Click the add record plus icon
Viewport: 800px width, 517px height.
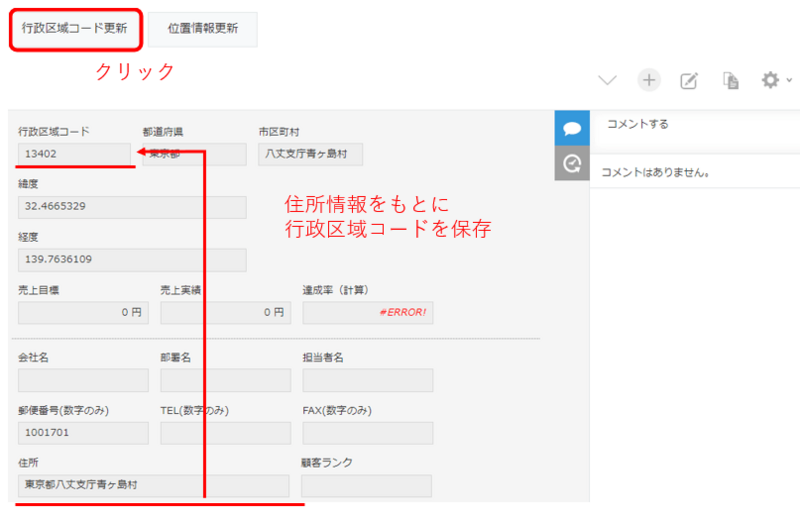(650, 81)
